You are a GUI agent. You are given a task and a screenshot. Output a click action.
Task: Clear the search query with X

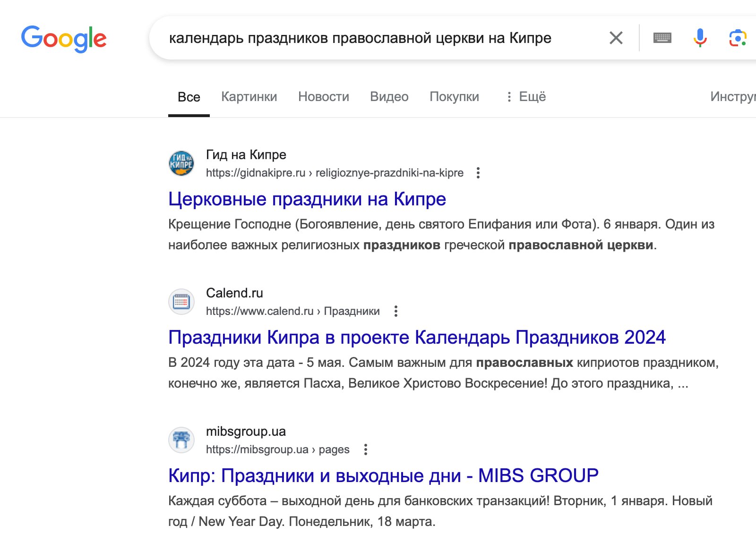[616, 38]
